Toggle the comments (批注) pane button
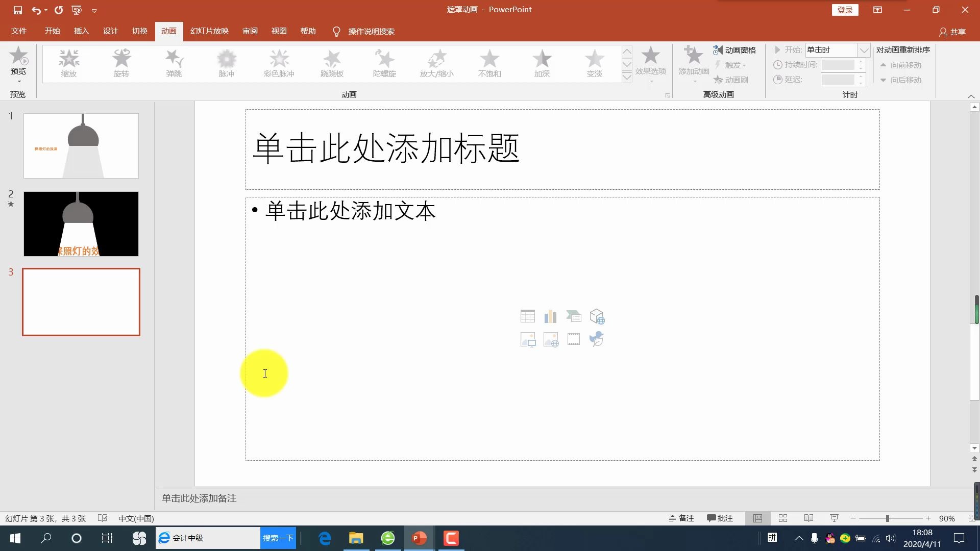Screen dimensions: 980x551 point(720,518)
